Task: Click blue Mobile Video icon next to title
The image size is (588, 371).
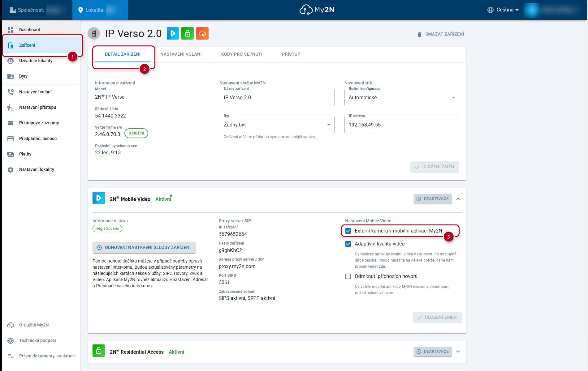Action: 173,33
